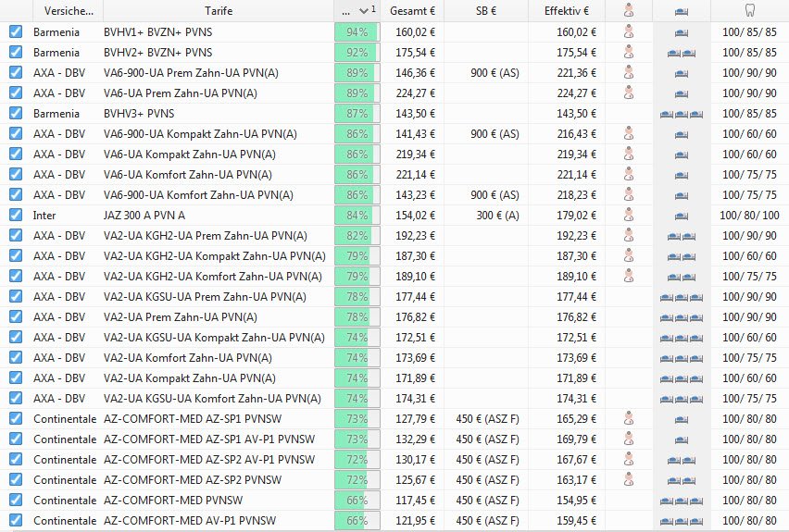
Task: Toggle sort arrow on percentage column header
Action: click(x=363, y=11)
